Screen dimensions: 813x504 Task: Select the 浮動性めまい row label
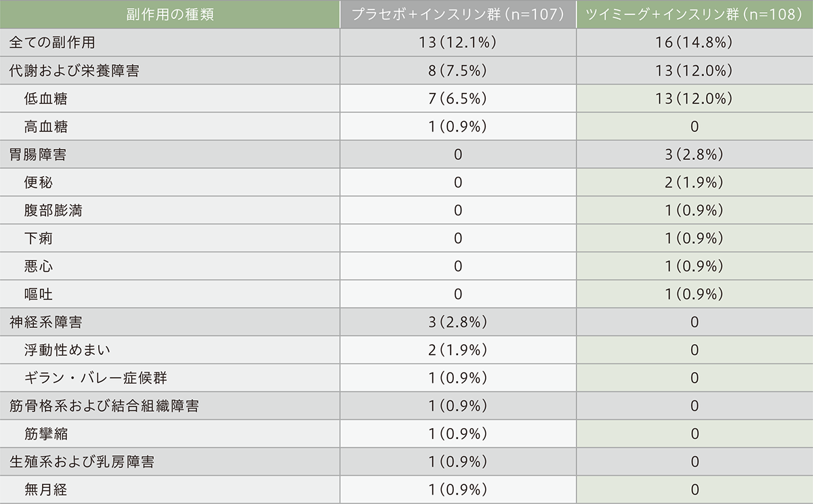(x=67, y=350)
